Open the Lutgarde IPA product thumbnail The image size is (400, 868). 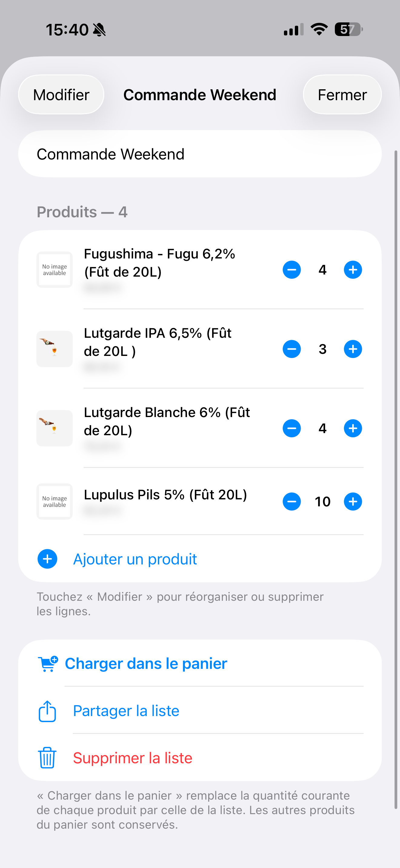tap(54, 349)
